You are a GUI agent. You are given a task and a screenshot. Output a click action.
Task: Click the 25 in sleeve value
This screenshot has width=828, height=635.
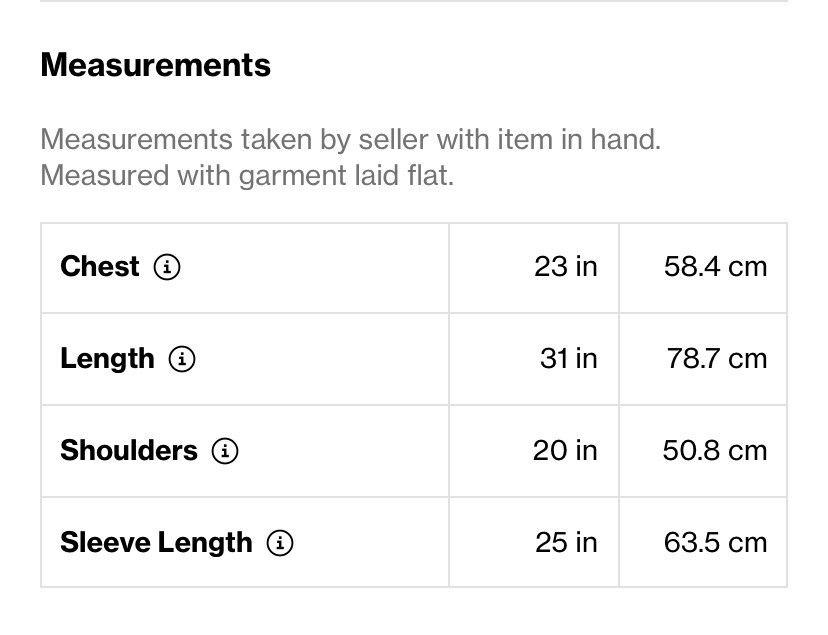click(566, 543)
